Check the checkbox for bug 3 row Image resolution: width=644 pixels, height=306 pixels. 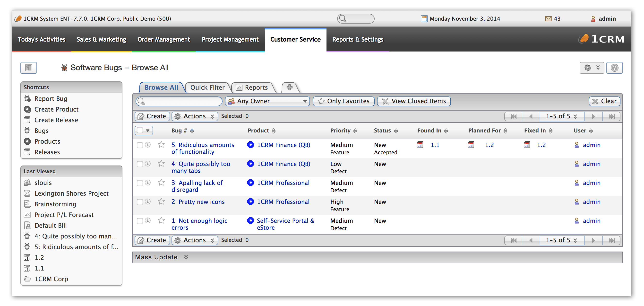pyautogui.click(x=140, y=183)
